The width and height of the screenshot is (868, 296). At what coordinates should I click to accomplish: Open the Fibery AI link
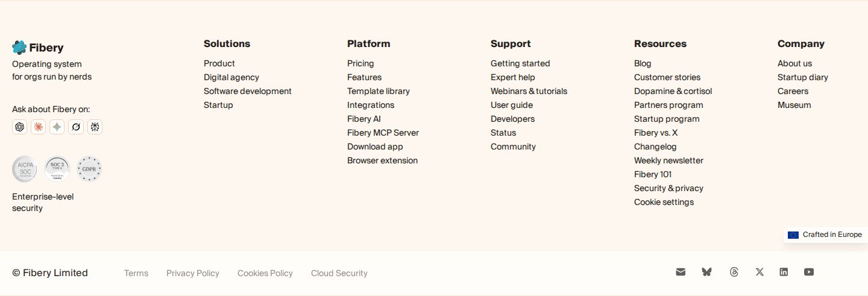[x=364, y=119]
